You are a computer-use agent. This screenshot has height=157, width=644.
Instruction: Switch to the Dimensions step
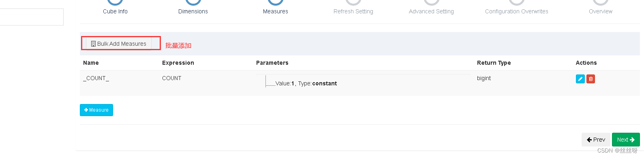click(193, 11)
